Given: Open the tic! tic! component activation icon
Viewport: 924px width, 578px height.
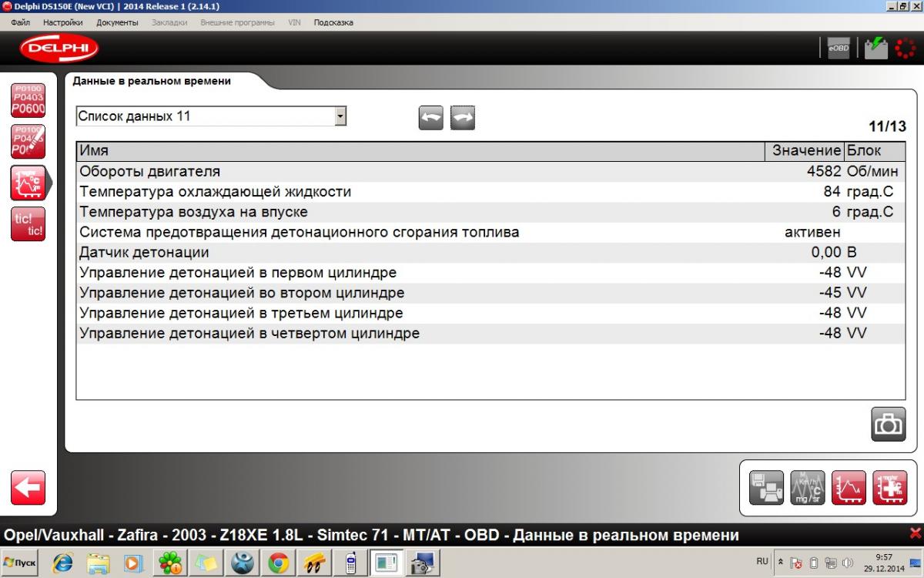Looking at the screenshot, I should 28,224.
